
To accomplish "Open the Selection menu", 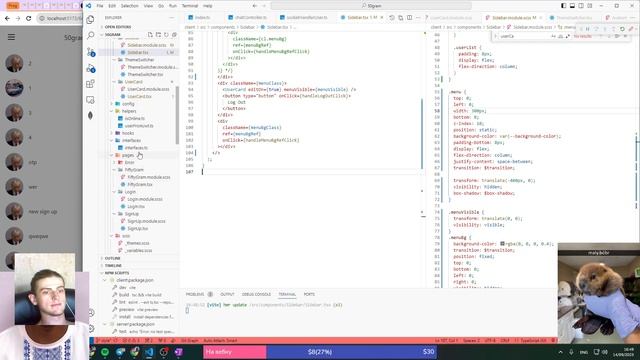I will click(x=129, y=6).
